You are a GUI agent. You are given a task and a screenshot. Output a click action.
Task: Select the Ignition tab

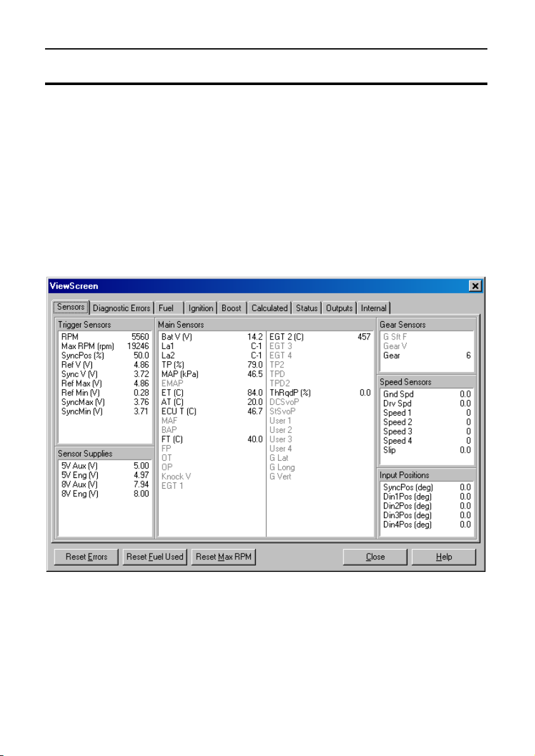click(201, 308)
